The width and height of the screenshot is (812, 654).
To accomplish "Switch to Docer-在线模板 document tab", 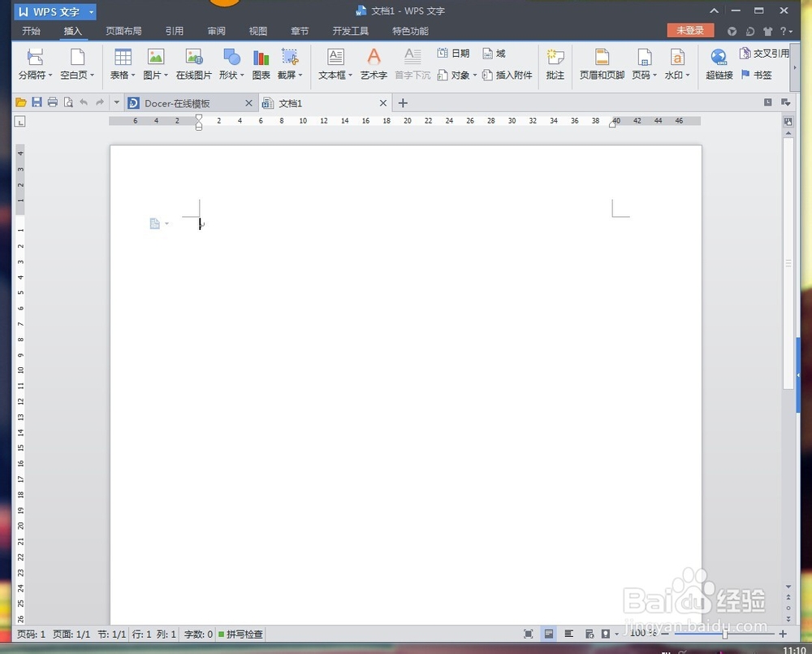I will tap(191, 103).
